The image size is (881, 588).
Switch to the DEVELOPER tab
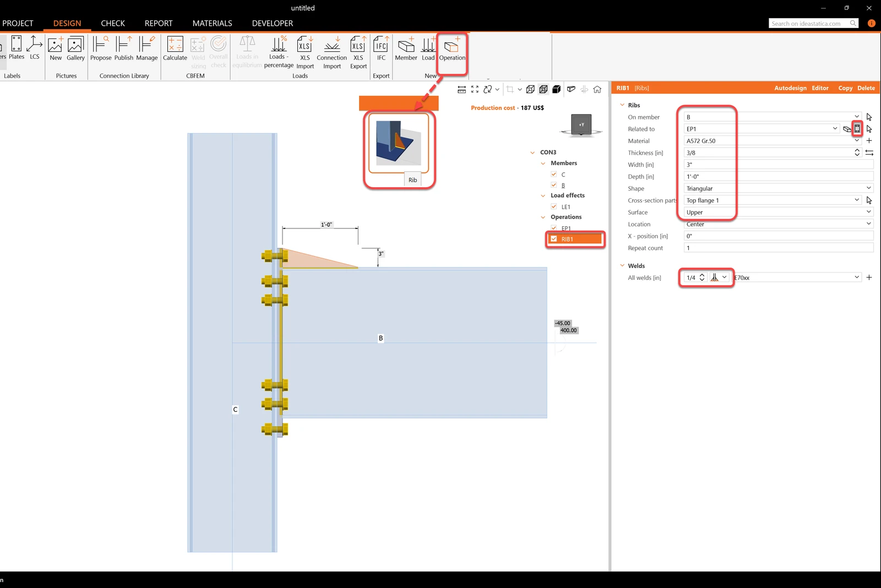tap(273, 23)
